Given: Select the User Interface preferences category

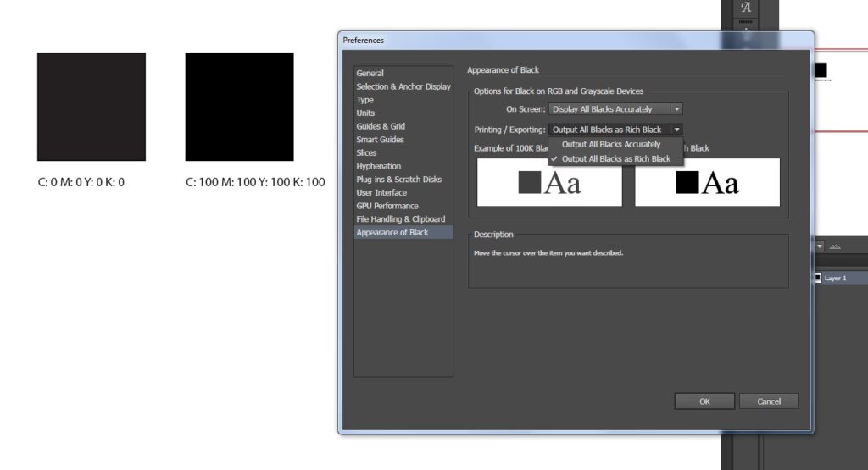Looking at the screenshot, I should coord(381,193).
